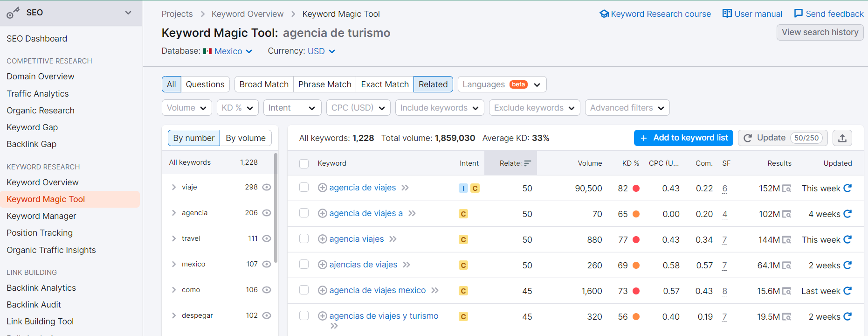Click Informational intent badge for 'agencia de viajes'
Viewport: 868px width, 336px height.
coord(463,188)
